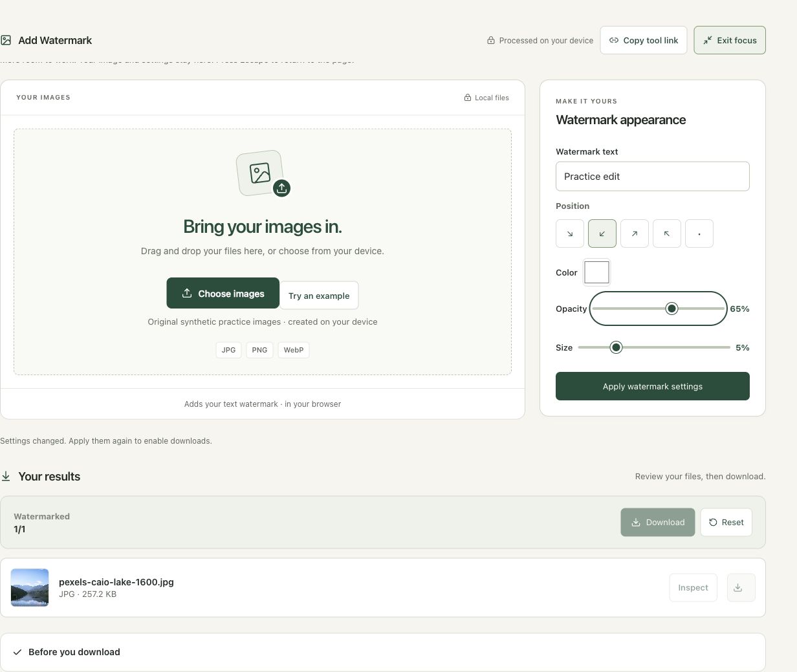Image resolution: width=797 pixels, height=672 pixels.
Task: Click the download icon next to Your results
Action: click(x=6, y=477)
